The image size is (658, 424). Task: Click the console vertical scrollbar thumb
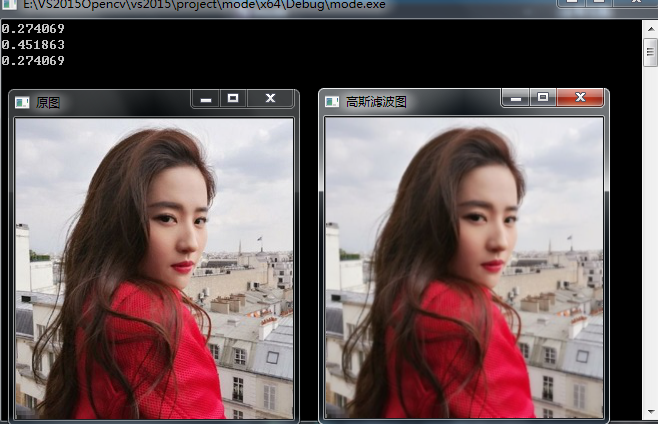pos(650,52)
